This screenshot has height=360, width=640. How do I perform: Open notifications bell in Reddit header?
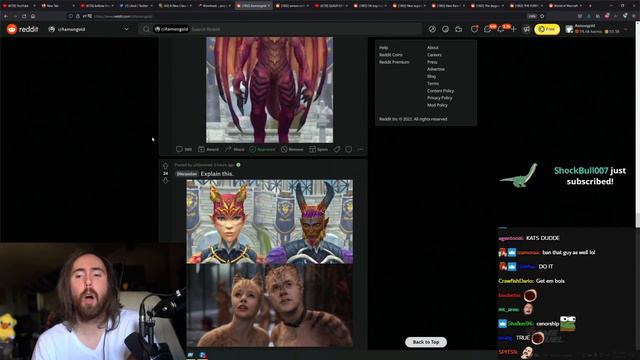coord(501,29)
